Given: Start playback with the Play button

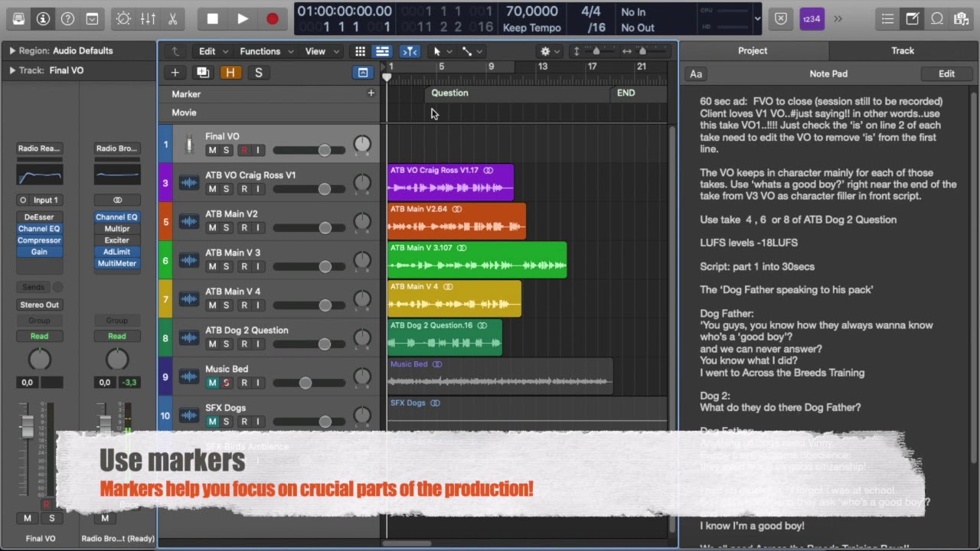Looking at the screenshot, I should (243, 19).
